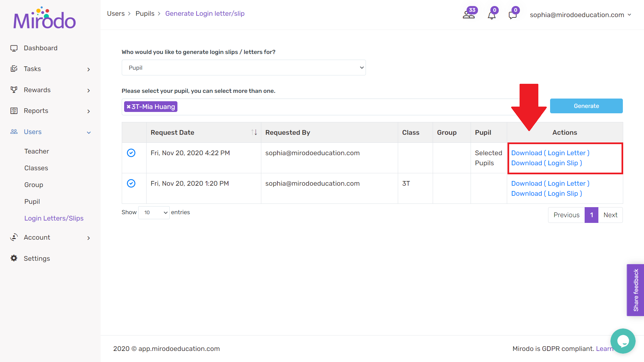Download Login Slip for 3T class row
The height and width of the screenshot is (362, 644).
coord(546,194)
